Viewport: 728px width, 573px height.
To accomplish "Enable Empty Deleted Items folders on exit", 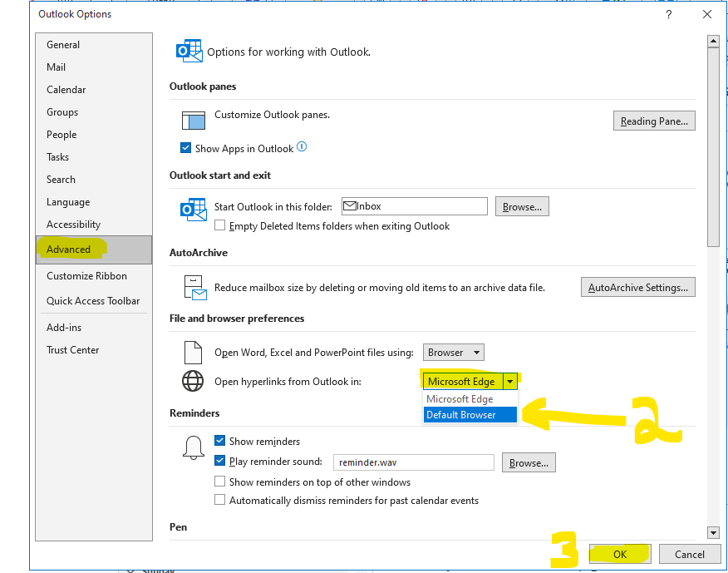I will (x=220, y=225).
